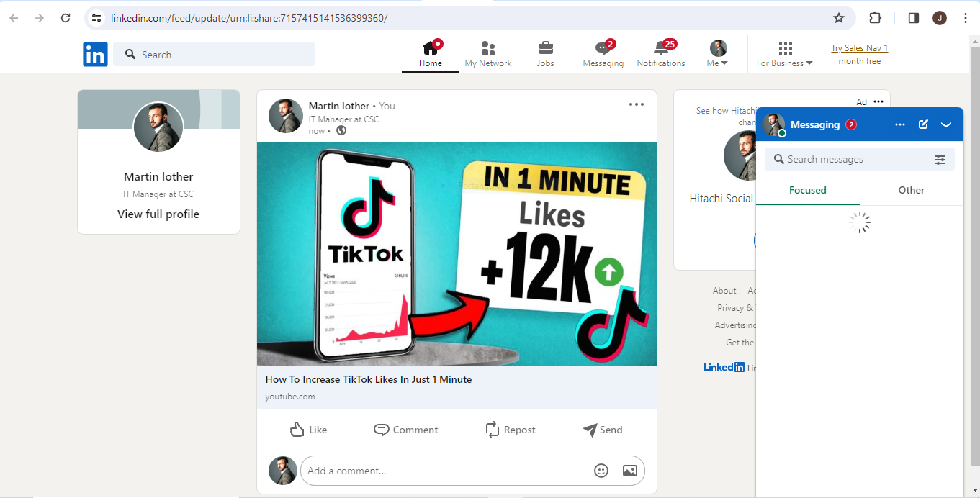This screenshot has height=498, width=980.
Task: Click the youtube.com source text
Action: click(x=290, y=397)
